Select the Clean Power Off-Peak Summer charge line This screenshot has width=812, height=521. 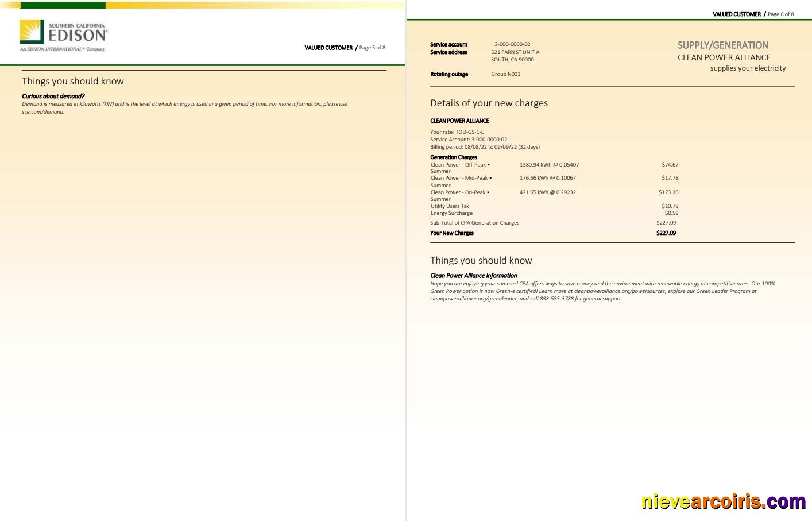459,164
